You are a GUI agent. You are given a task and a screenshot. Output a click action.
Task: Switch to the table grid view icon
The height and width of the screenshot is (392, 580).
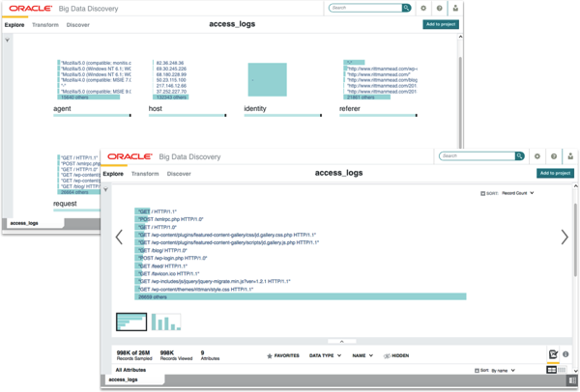pos(551,370)
